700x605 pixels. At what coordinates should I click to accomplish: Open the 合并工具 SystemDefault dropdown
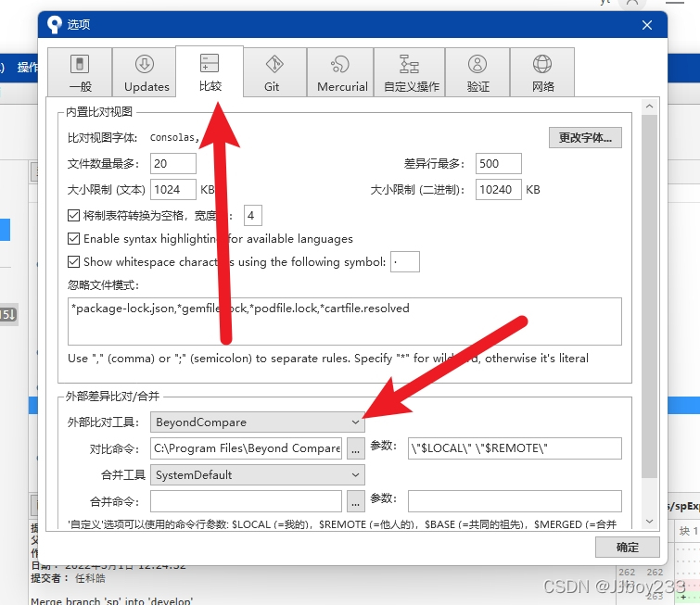[258, 475]
